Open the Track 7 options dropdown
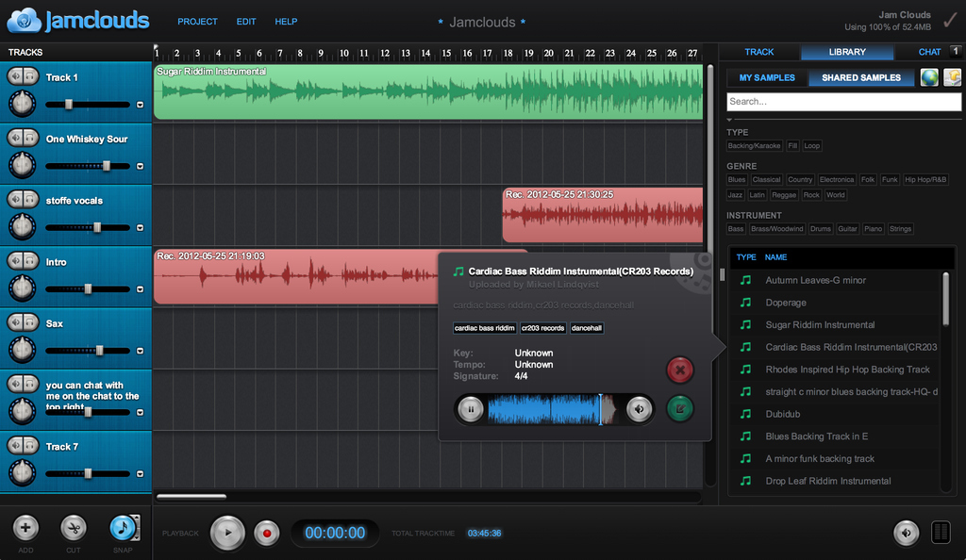966x560 pixels. (x=140, y=474)
